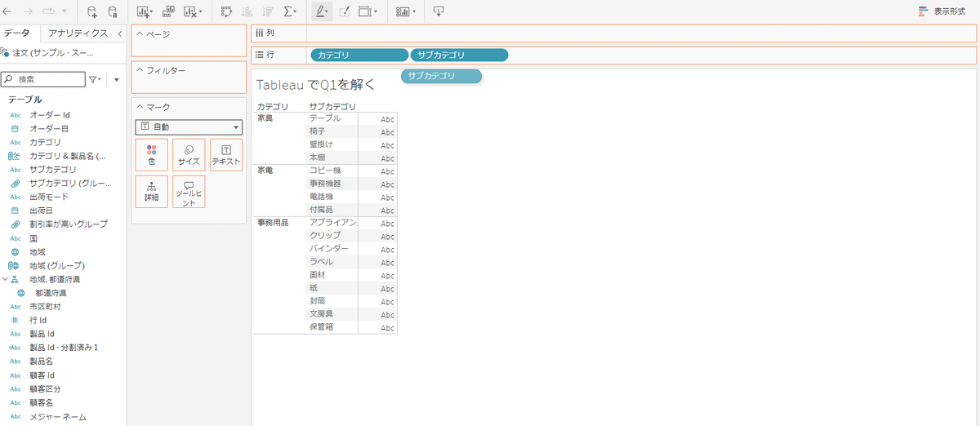The height and width of the screenshot is (426, 980).
Task: Click the 検索 search field
Action: click(43, 79)
